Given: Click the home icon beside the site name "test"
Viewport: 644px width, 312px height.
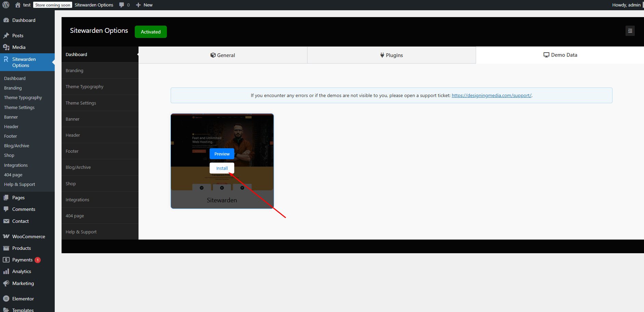Looking at the screenshot, I should pyautogui.click(x=18, y=5).
